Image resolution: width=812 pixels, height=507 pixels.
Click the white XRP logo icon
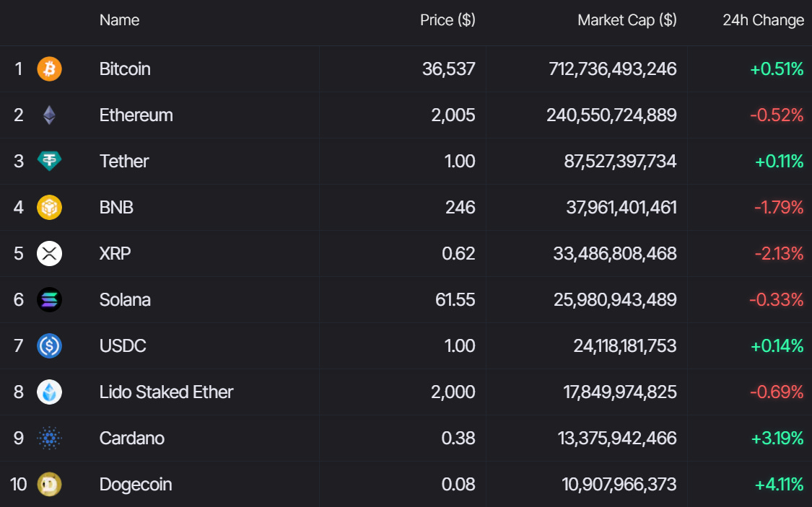[x=49, y=254]
